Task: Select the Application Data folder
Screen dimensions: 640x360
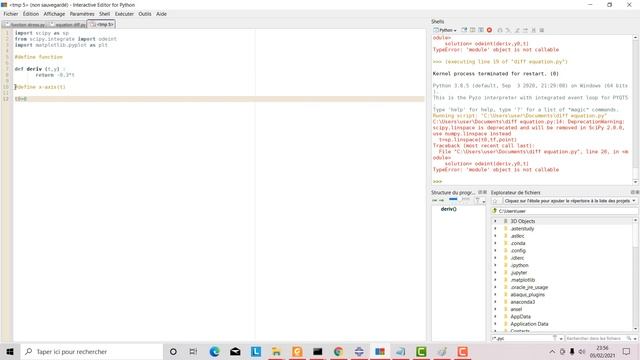Action: [x=529, y=324]
